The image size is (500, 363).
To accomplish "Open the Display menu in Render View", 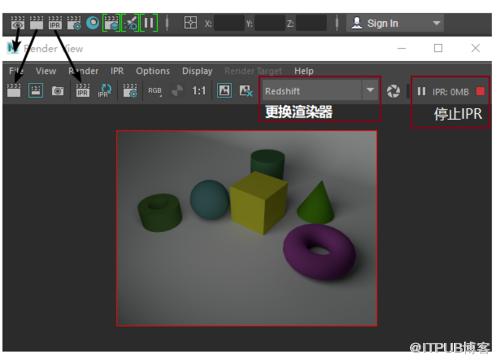I will (x=197, y=71).
